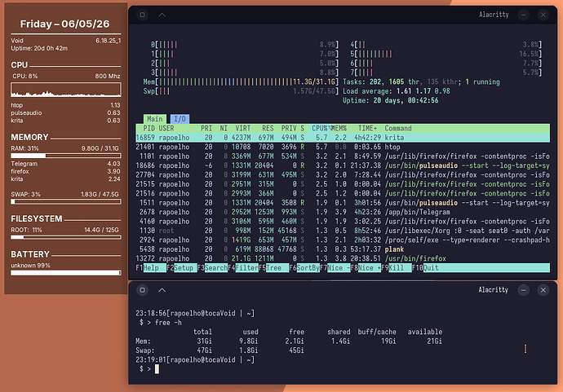Click the square menu icon in the free -h terminal titlebar
Screen dimensions: 563x392
[143, 290]
